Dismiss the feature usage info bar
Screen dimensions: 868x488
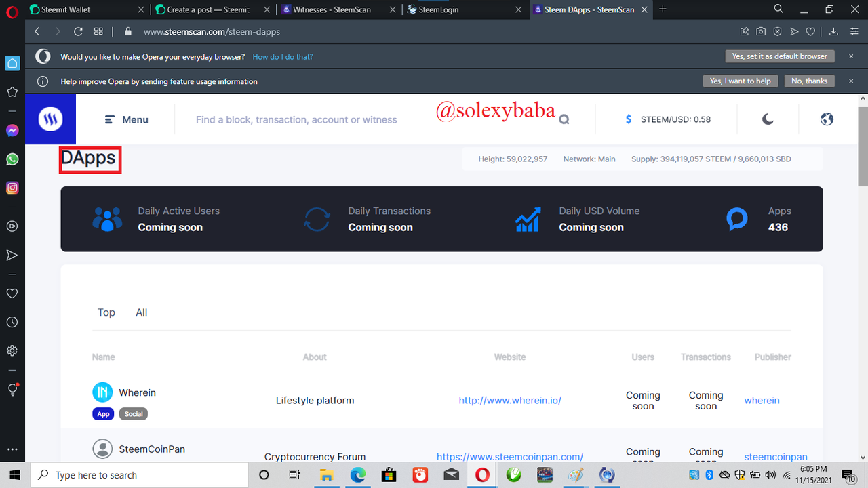(851, 81)
